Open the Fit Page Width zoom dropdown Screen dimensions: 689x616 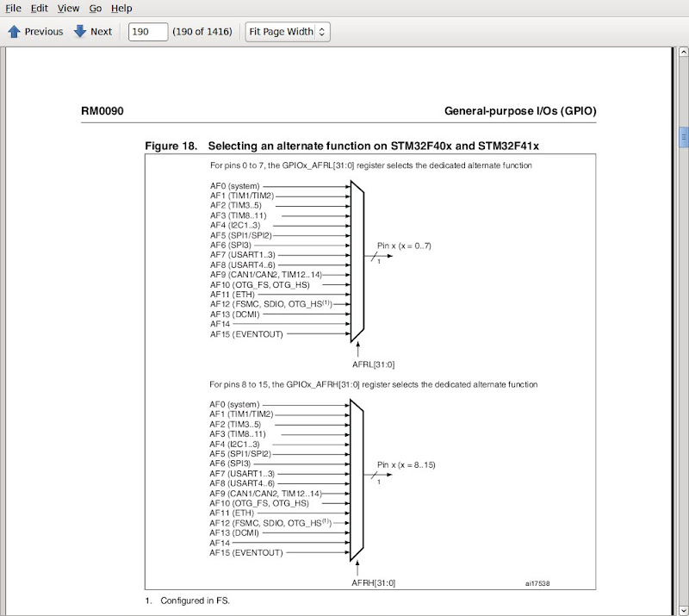point(288,32)
